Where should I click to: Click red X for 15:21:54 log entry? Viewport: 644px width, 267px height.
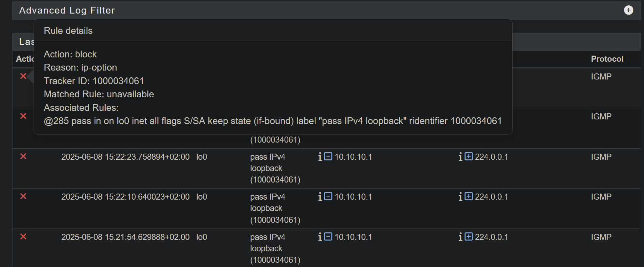click(x=23, y=236)
